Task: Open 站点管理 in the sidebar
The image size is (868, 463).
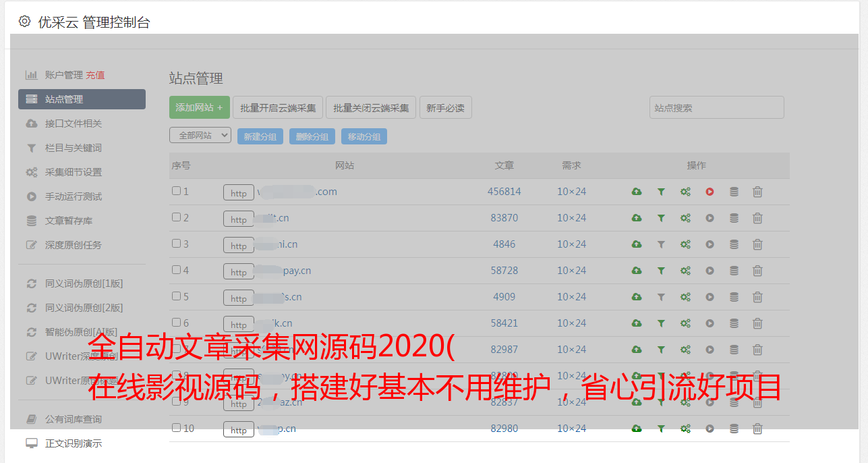Action: (x=82, y=99)
